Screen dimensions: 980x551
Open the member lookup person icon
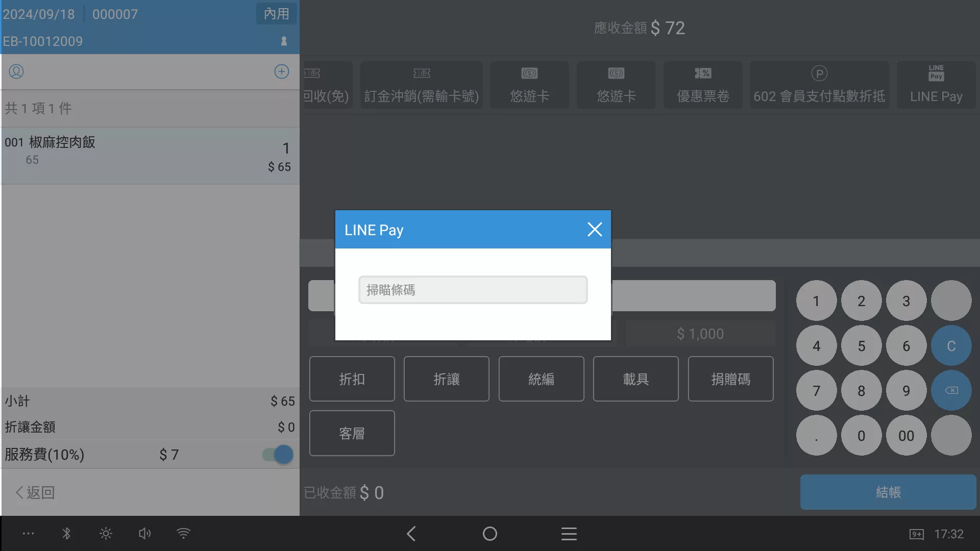coord(16,71)
